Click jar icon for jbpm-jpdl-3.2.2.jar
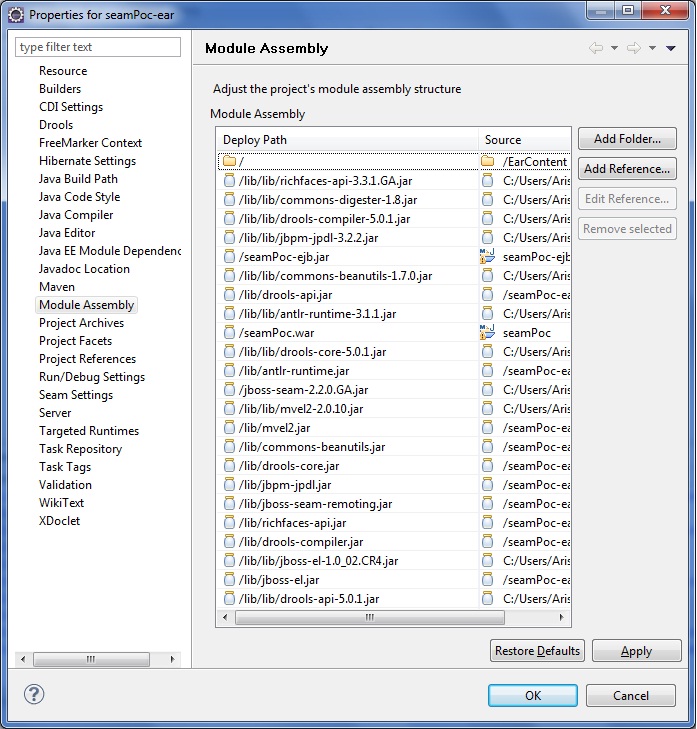Viewport: 697px width, 729px height. pos(229,238)
